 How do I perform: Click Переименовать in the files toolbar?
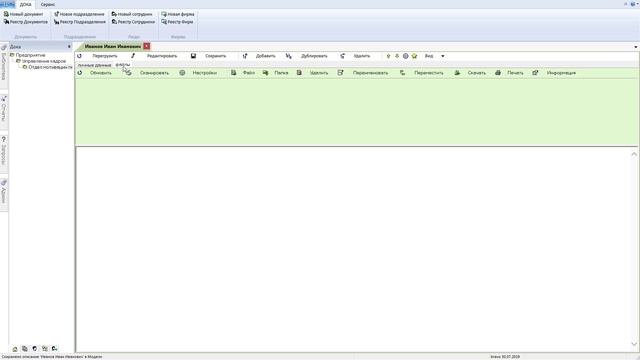click(x=363, y=73)
